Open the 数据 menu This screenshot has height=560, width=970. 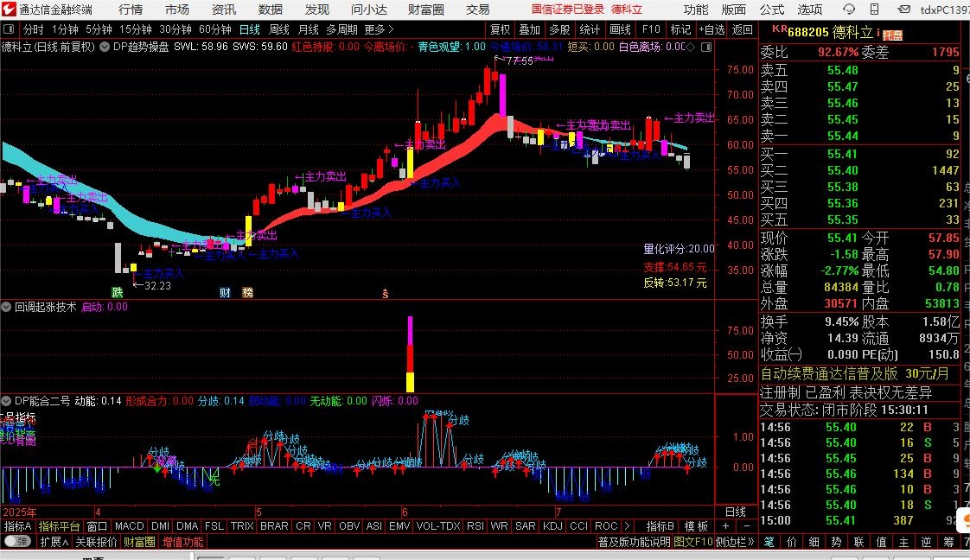(x=271, y=10)
